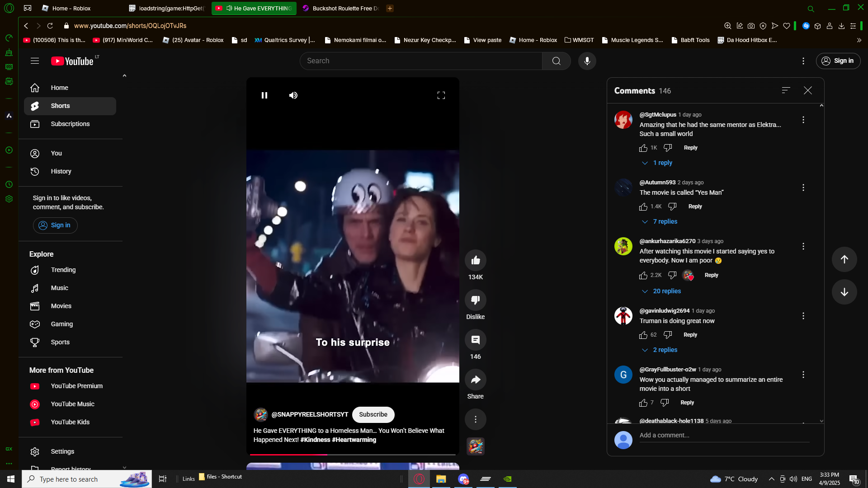This screenshot has width=868, height=488.
Task: Like the Short with 134K likes
Action: pyautogui.click(x=476, y=260)
